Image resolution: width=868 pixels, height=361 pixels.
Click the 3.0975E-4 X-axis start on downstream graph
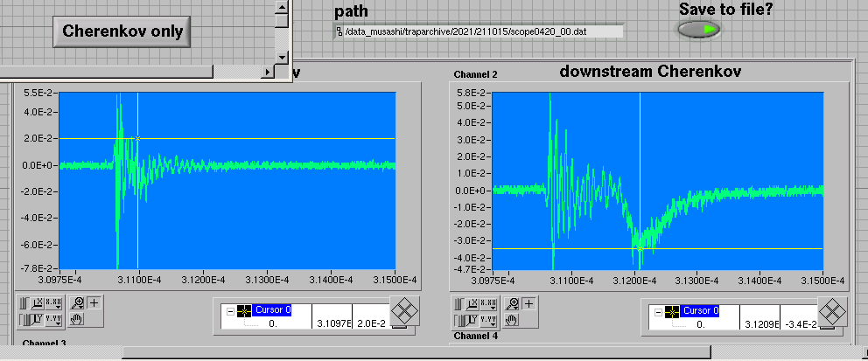pos(492,281)
